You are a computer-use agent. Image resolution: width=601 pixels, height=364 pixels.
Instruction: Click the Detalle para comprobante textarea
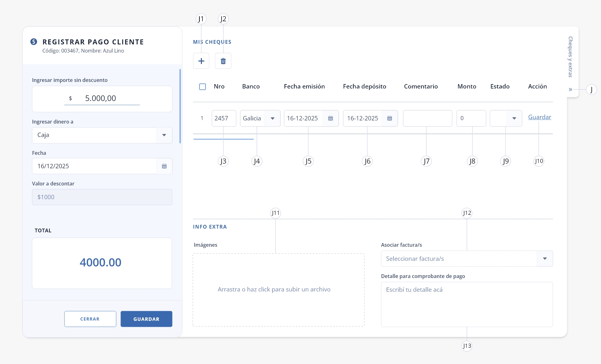tap(467, 304)
